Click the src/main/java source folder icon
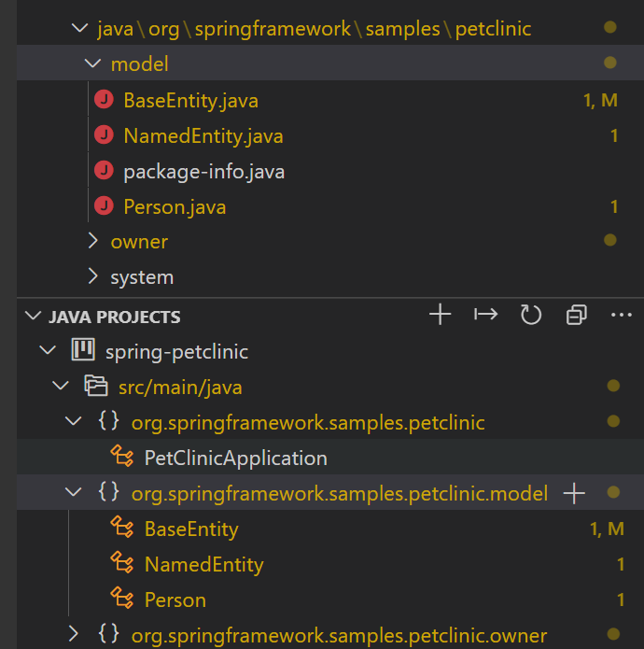644x649 pixels. 96,387
